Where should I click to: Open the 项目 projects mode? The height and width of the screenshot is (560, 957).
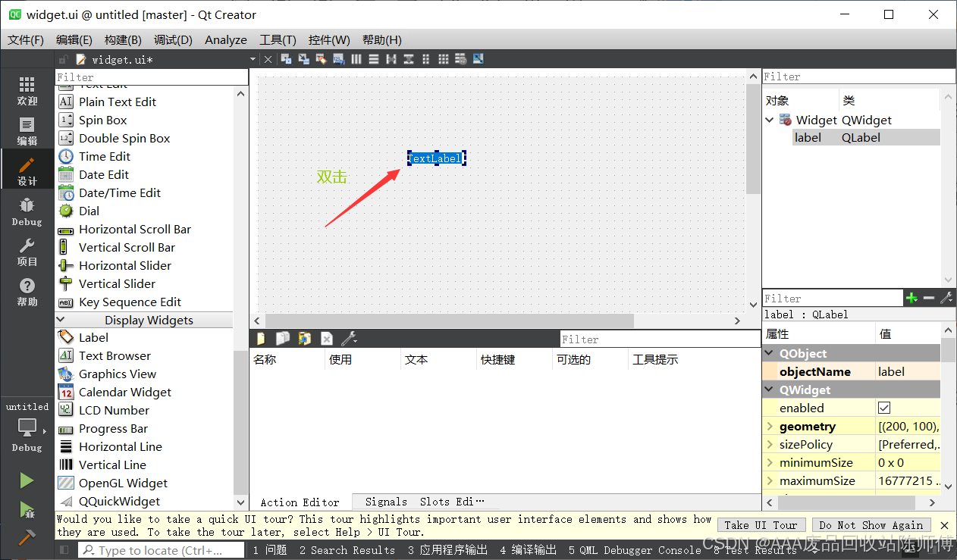[27, 252]
